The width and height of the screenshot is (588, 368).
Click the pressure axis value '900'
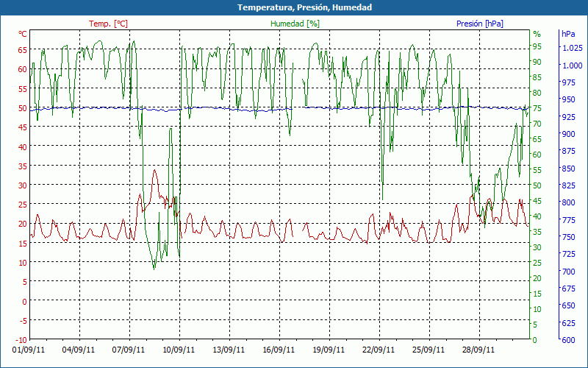coord(568,134)
